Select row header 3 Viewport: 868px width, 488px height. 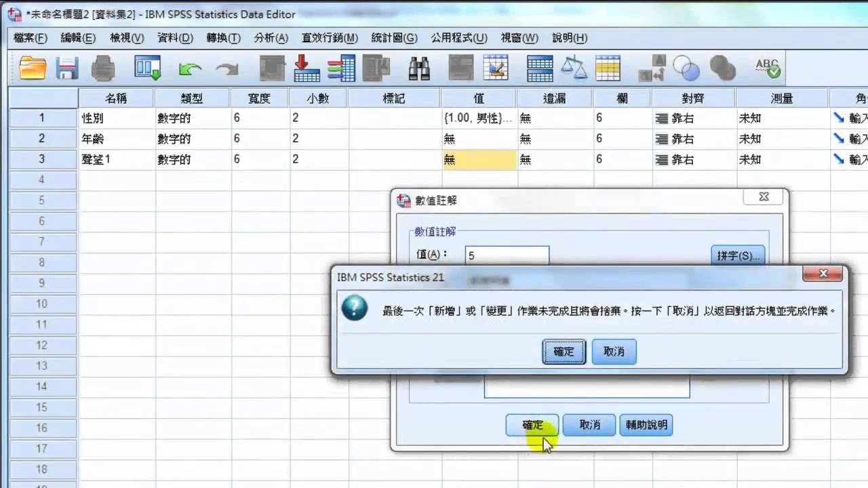42,160
